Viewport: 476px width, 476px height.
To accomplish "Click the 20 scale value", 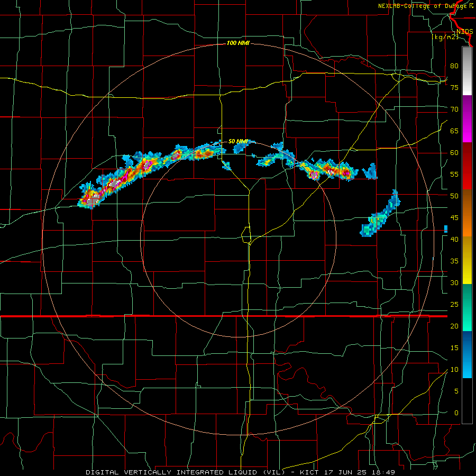I will (x=454, y=326).
